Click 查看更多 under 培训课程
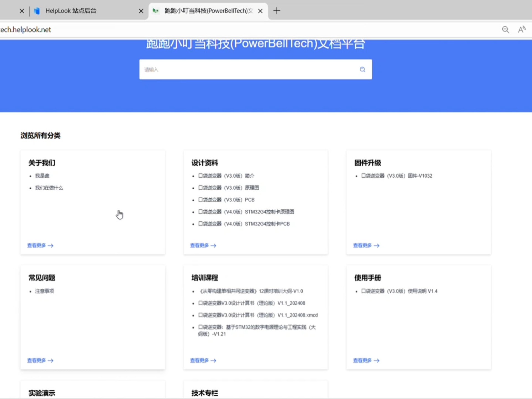532x399 pixels. (203, 360)
